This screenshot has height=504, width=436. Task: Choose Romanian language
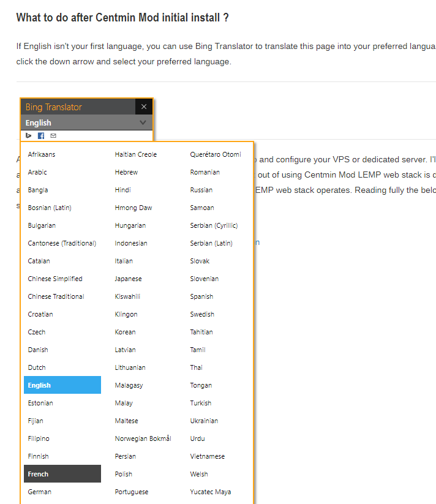click(x=205, y=172)
